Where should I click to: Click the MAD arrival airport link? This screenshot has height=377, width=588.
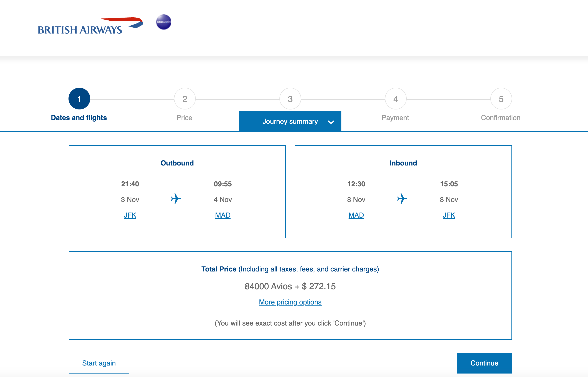[222, 215]
